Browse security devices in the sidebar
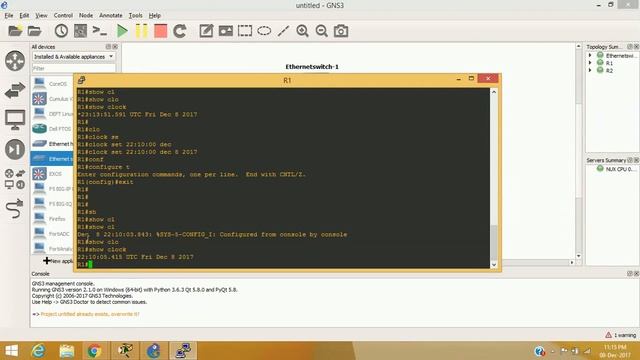This screenshot has width=640, height=360. click(x=15, y=149)
